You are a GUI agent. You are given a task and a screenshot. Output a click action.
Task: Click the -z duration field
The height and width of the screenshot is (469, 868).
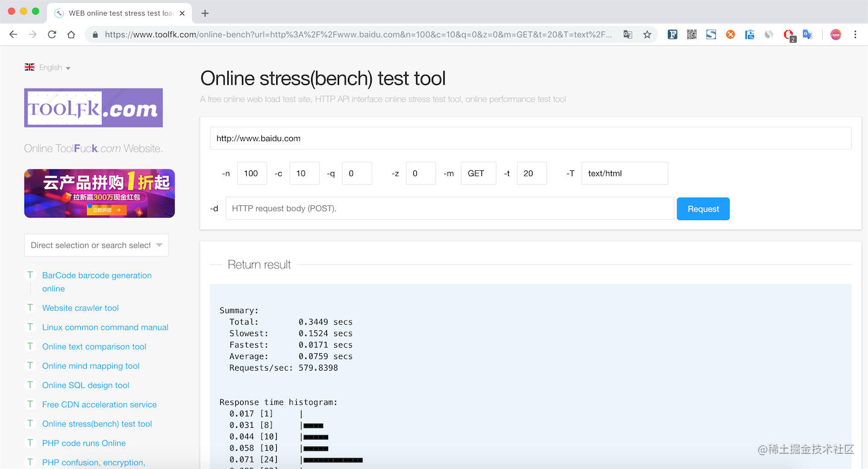click(421, 173)
